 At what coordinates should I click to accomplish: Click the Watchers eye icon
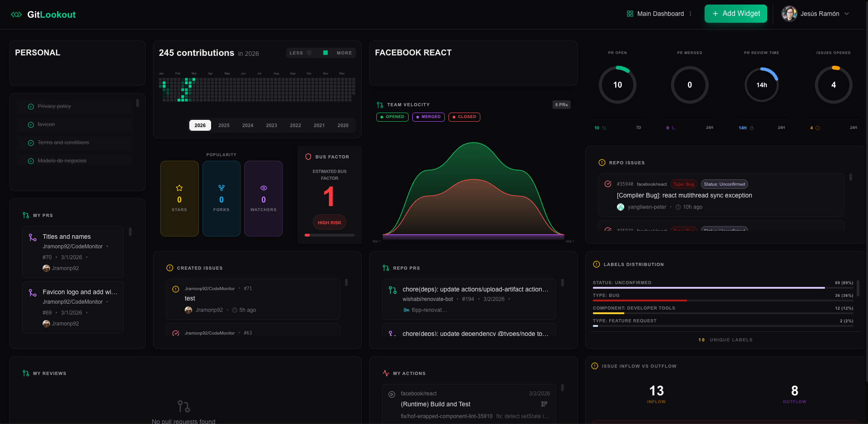(264, 188)
